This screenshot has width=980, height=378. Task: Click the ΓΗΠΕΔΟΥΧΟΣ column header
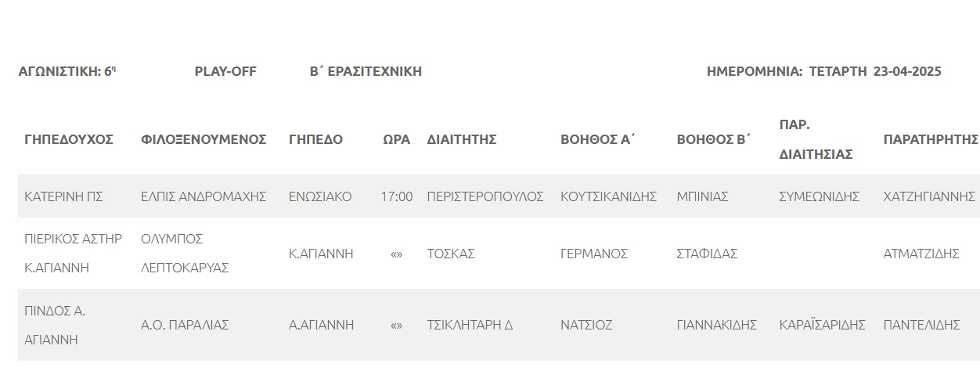pyautogui.click(x=69, y=139)
